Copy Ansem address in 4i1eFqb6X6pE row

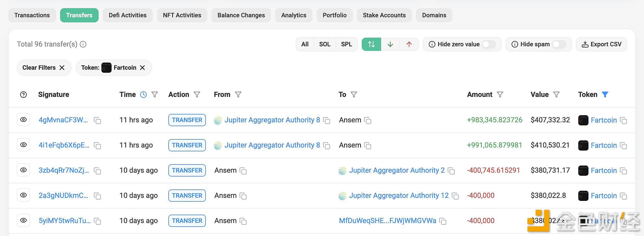pyautogui.click(x=368, y=146)
